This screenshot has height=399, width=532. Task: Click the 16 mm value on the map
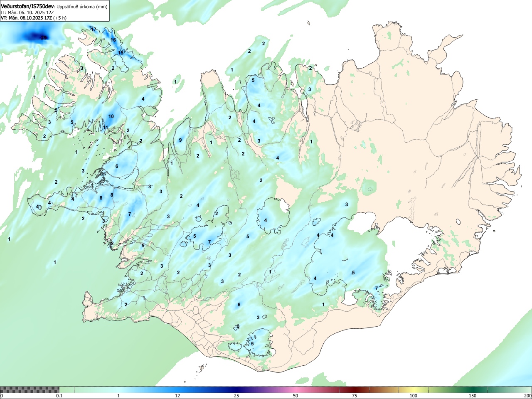coord(113,40)
